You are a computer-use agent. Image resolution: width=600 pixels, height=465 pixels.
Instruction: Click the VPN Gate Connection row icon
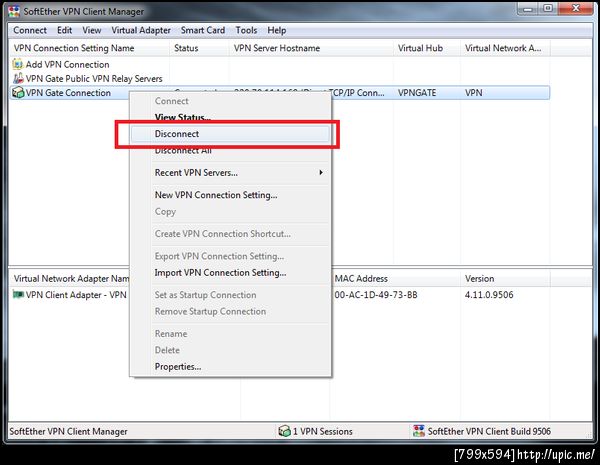(18, 93)
